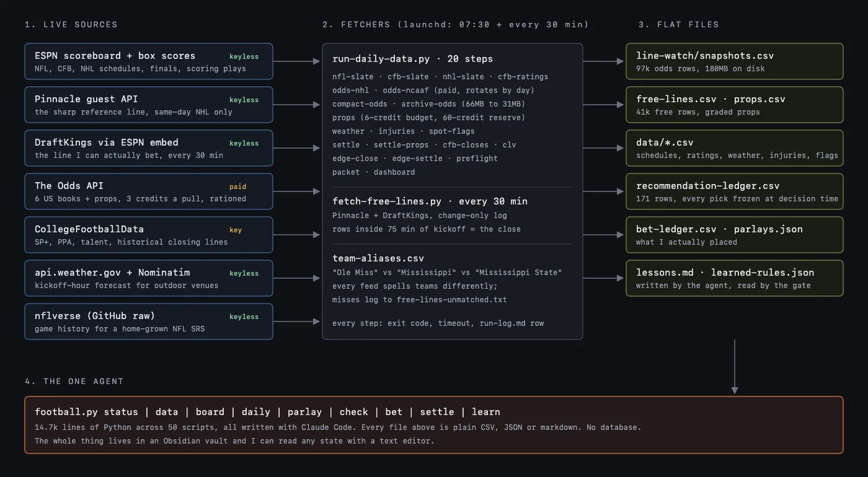
Task: Click the "keyless" badge on the ESPN scoreboard card
Action: 244,56
